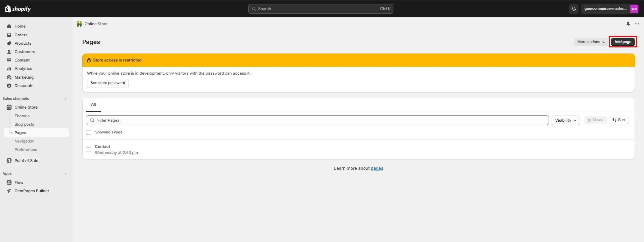This screenshot has height=242, width=644.
Task: Go to Products label in sidebar
Action: [x=23, y=43]
